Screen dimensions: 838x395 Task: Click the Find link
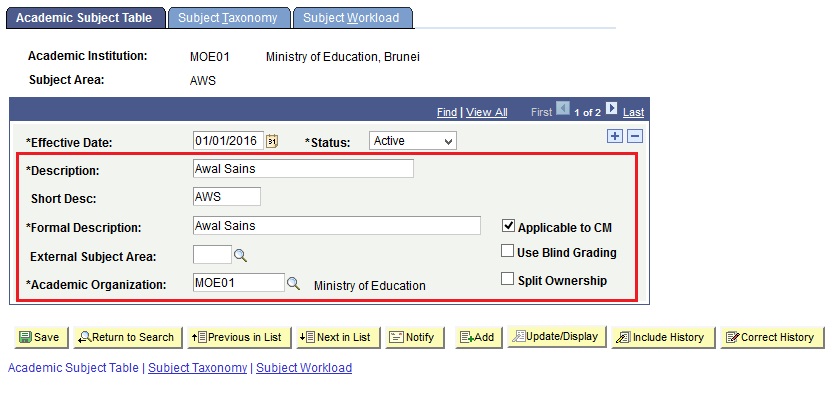tap(447, 112)
